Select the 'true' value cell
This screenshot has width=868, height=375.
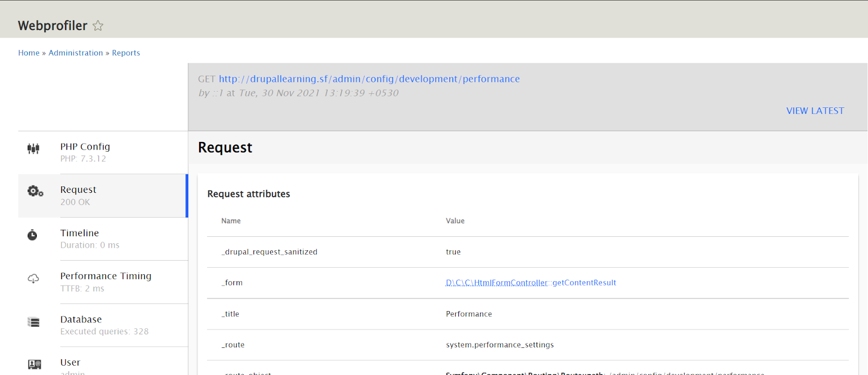(454, 252)
